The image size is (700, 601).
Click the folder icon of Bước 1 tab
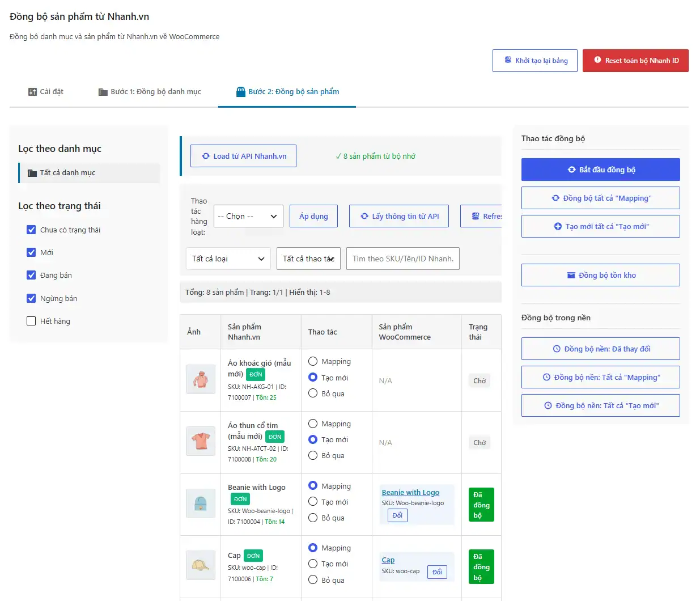click(103, 92)
